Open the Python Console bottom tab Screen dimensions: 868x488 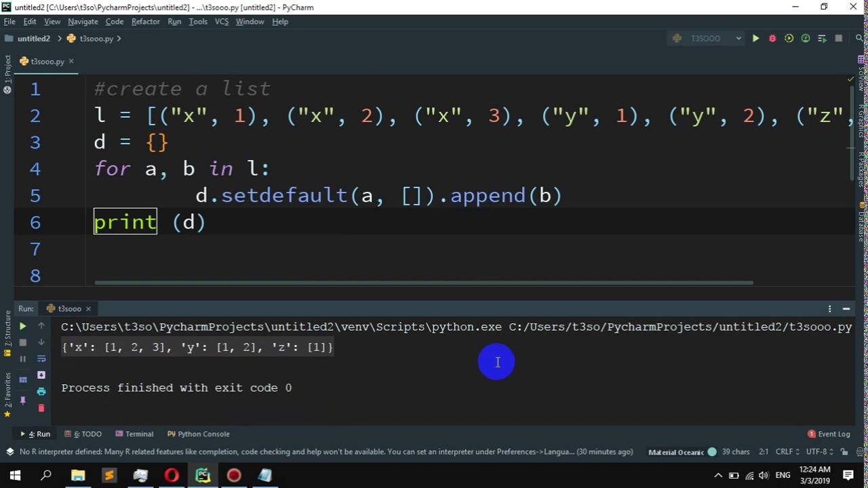pyautogui.click(x=199, y=434)
